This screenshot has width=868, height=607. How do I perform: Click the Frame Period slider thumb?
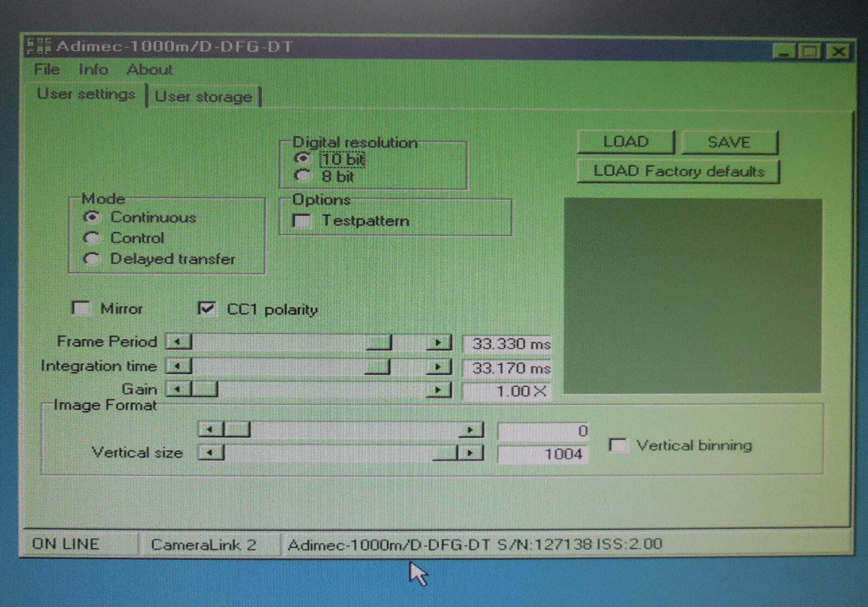pyautogui.click(x=379, y=343)
